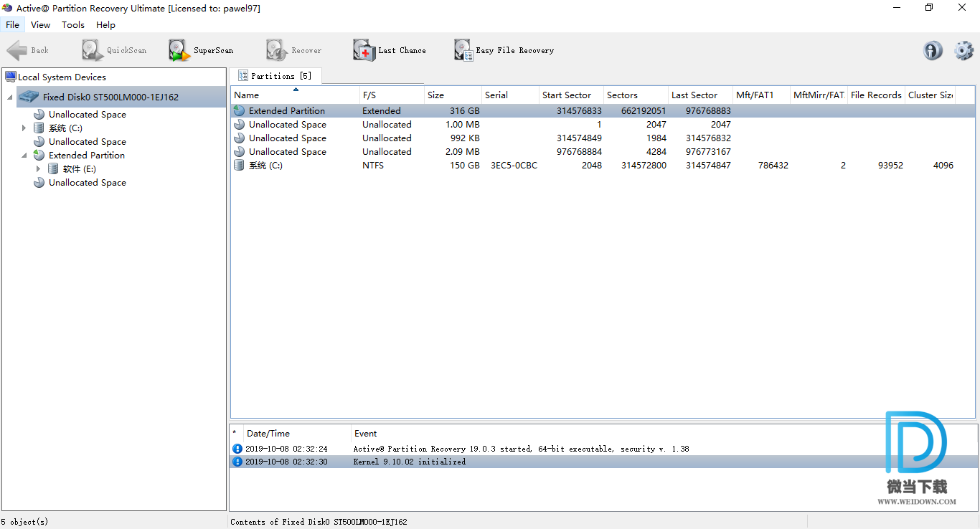The height and width of the screenshot is (529, 980).
Task: Sort the list by Name column header
Action: tap(295, 95)
